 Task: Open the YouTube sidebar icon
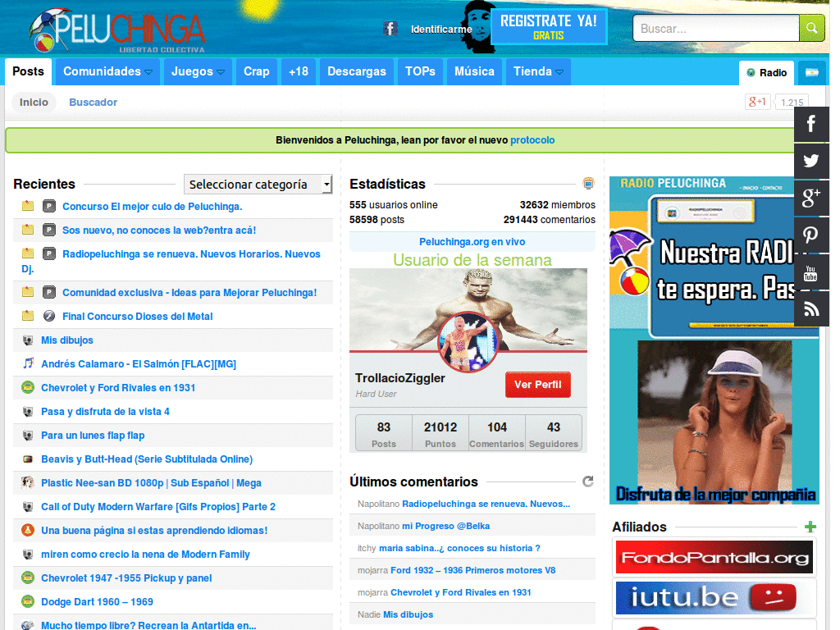tap(811, 272)
